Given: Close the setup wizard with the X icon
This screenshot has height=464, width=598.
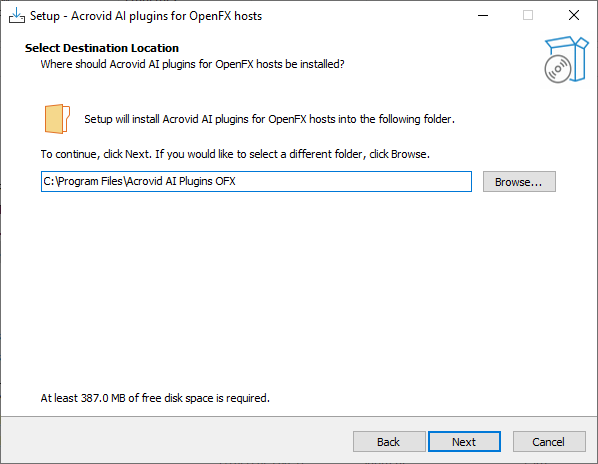Looking at the screenshot, I should click(574, 16).
